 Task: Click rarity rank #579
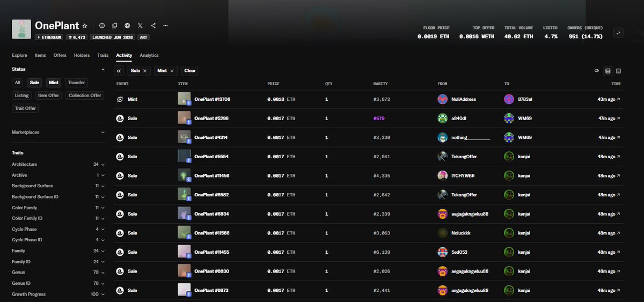379,118
